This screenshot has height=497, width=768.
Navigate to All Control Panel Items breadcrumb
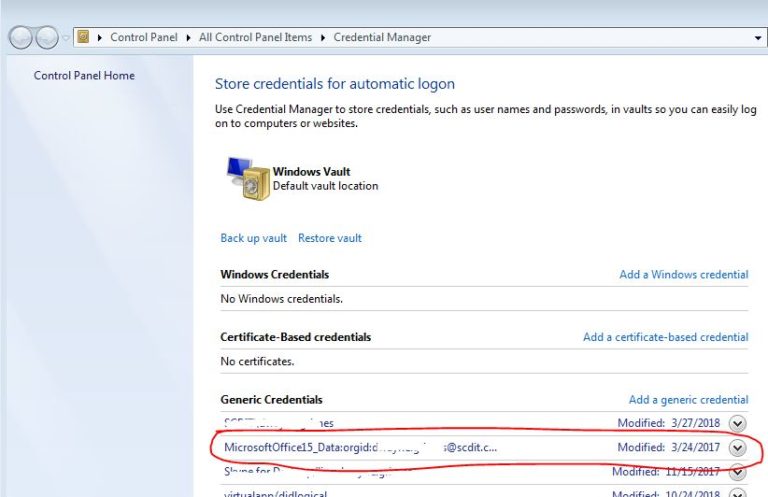(255, 38)
